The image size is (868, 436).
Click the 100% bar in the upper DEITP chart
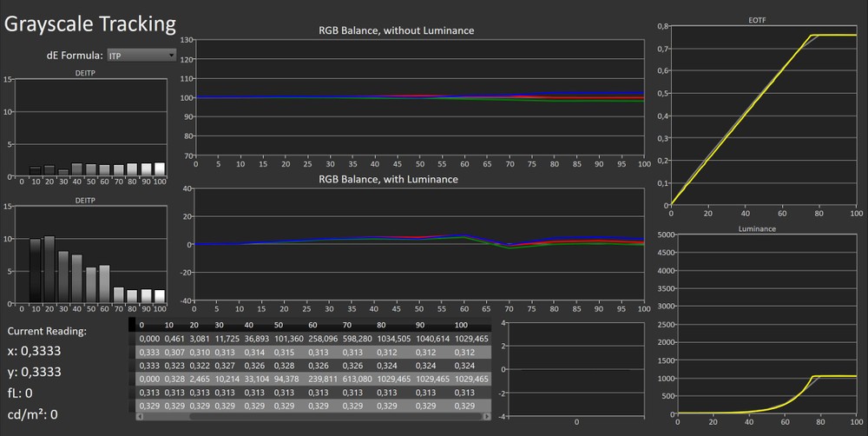click(159, 169)
